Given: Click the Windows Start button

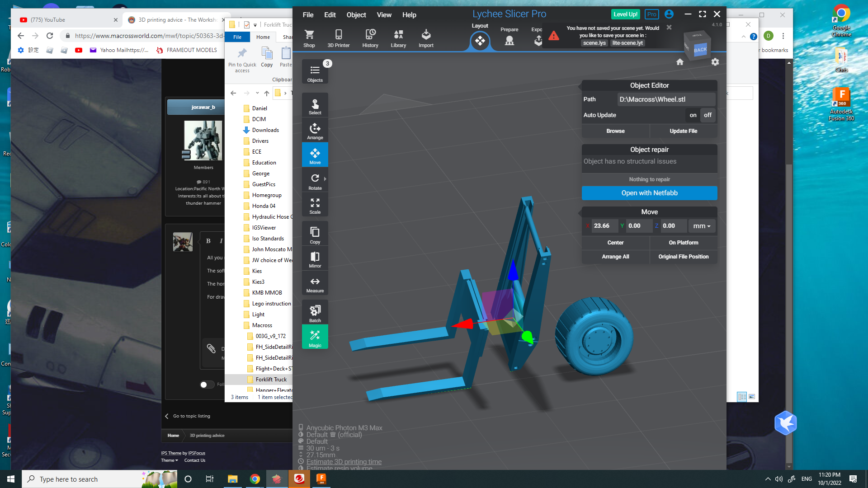Looking at the screenshot, I should pyautogui.click(x=11, y=479).
